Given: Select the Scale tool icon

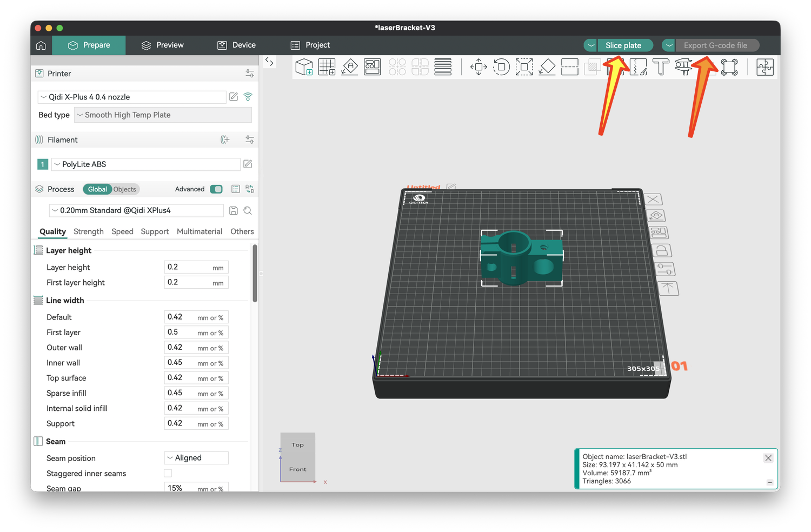Looking at the screenshot, I should click(524, 67).
